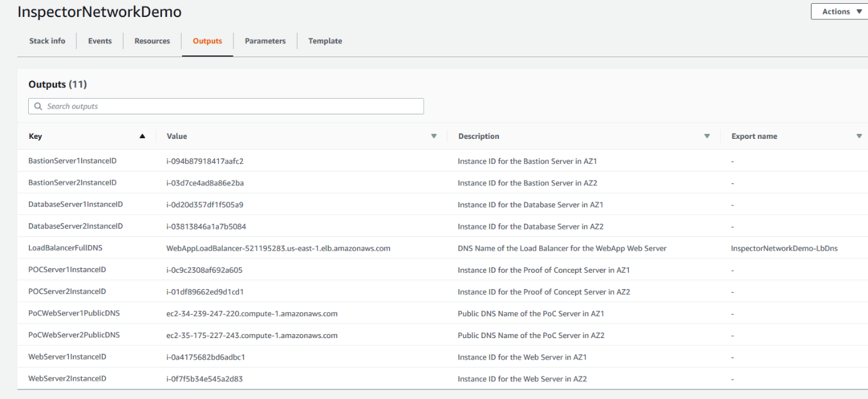Select value i-094b87918417aafc2
The height and width of the screenshot is (399, 868).
[205, 161]
